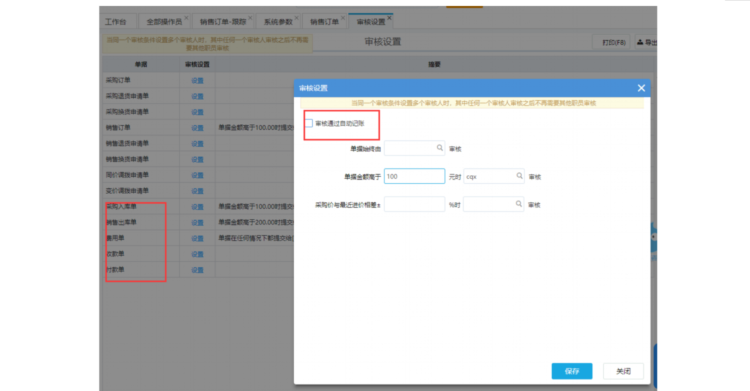Switch to the 工作台 tab

click(116, 22)
